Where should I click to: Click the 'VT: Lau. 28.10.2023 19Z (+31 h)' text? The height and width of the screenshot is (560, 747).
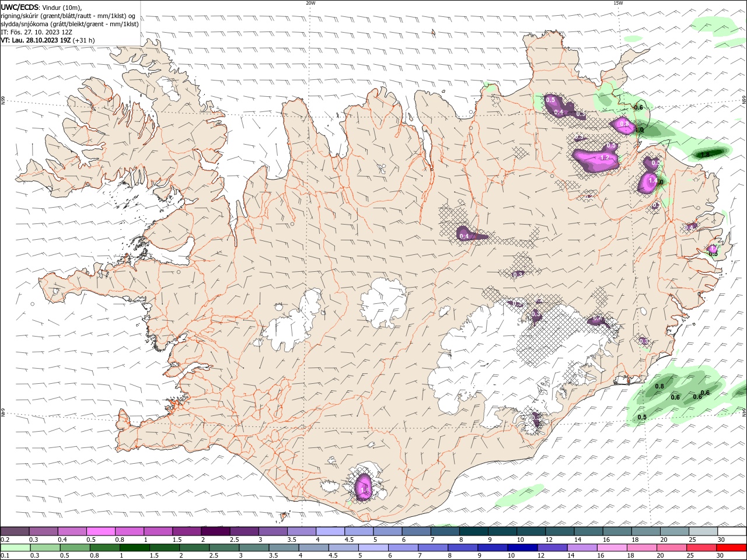click(x=48, y=40)
